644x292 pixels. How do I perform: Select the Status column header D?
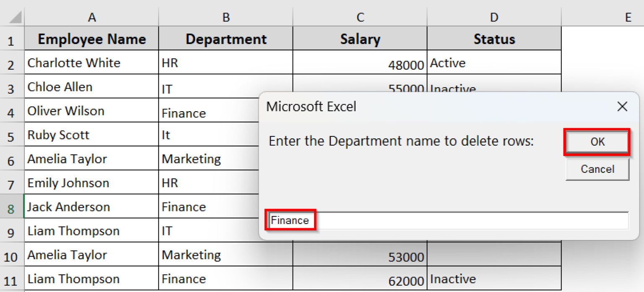click(494, 17)
